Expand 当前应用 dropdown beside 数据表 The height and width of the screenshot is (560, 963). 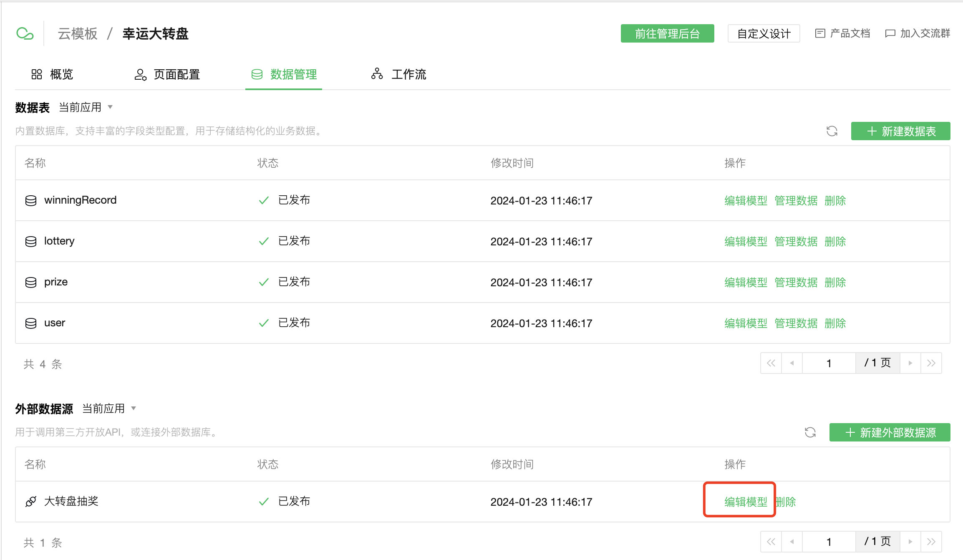point(86,107)
